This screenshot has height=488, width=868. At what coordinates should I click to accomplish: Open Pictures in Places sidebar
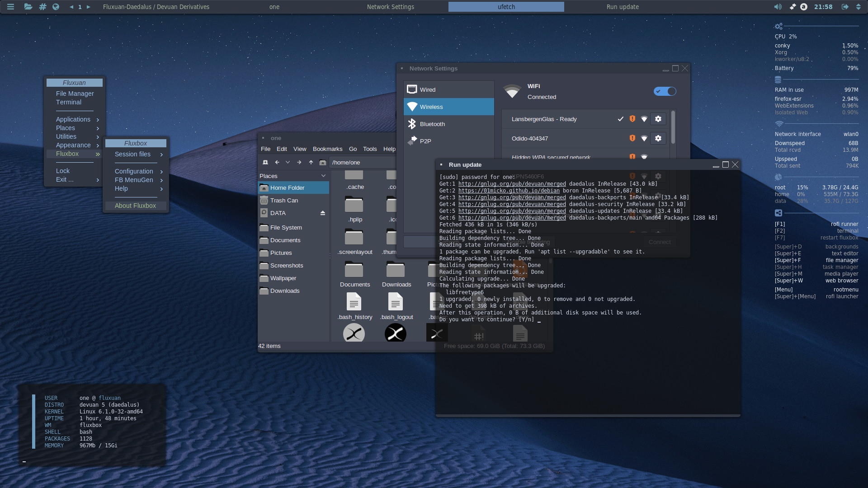pos(293,253)
